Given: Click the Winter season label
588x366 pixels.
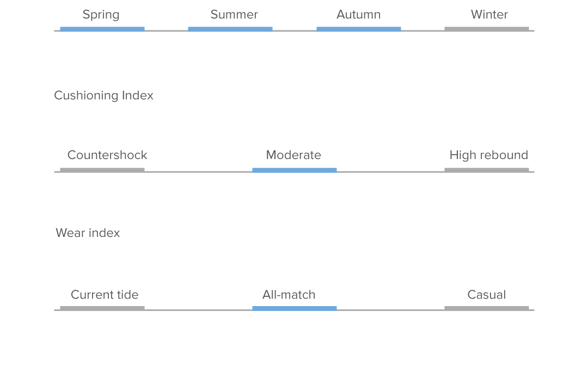Looking at the screenshot, I should 489,15.
